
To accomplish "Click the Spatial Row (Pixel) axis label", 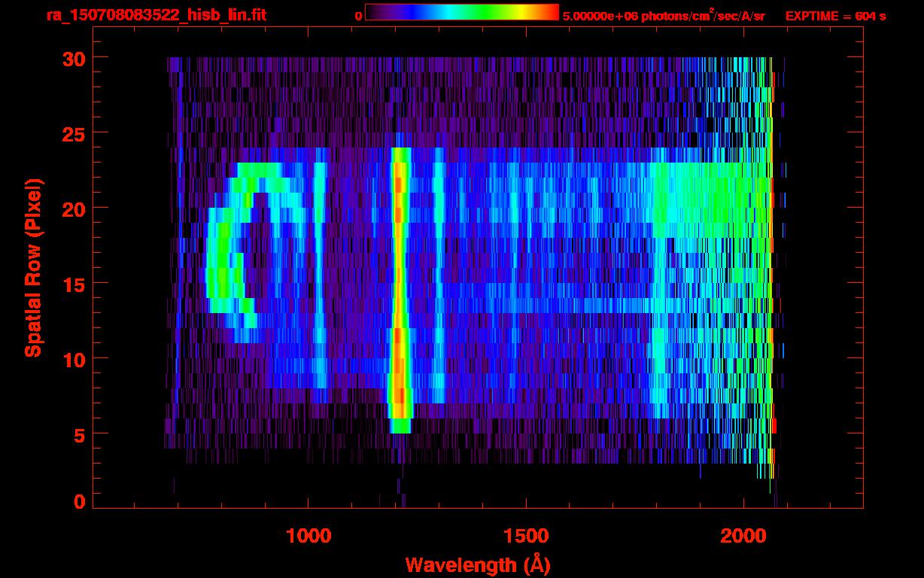I will tap(32, 267).
